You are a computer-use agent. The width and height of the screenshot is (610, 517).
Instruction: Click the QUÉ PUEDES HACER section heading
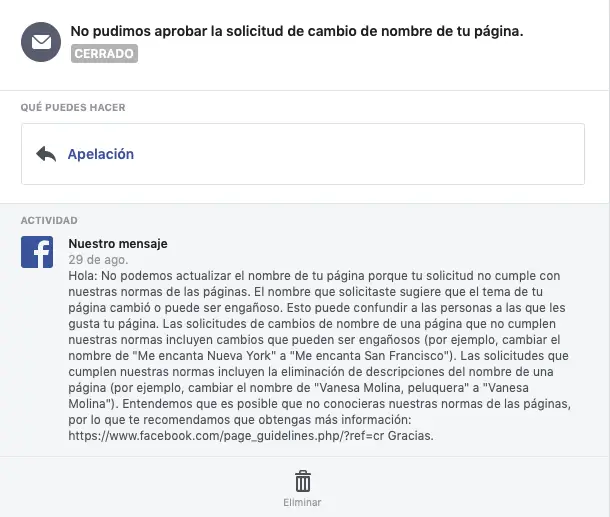tap(73, 107)
